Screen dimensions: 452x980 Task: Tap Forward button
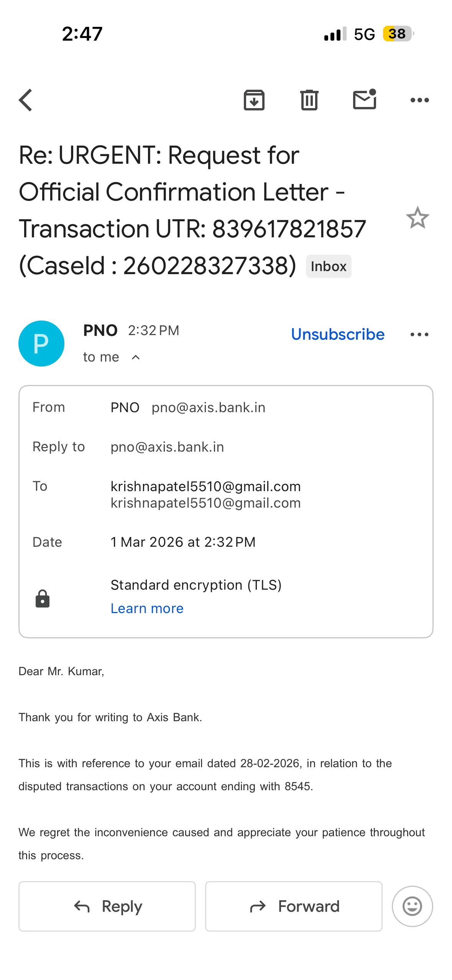(x=294, y=906)
